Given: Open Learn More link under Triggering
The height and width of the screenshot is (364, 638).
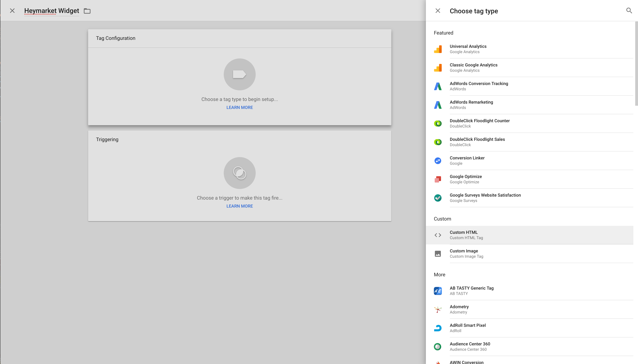Looking at the screenshot, I should pos(239,206).
